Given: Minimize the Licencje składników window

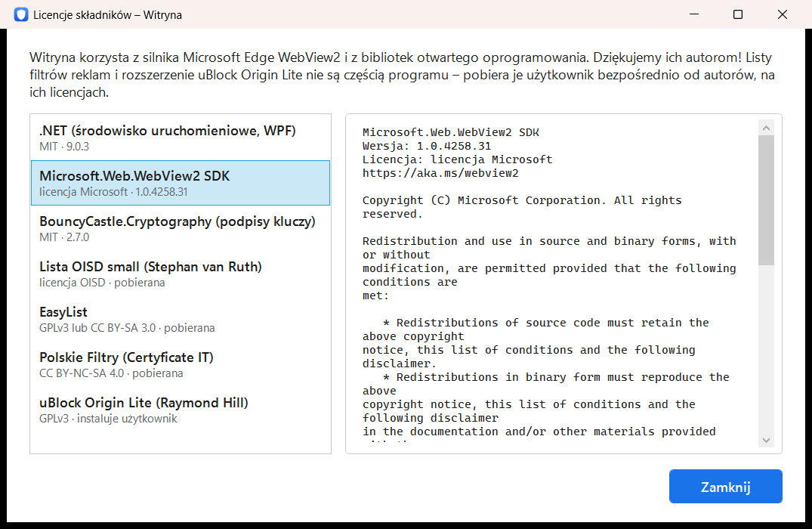Looking at the screenshot, I should tap(694, 14).
